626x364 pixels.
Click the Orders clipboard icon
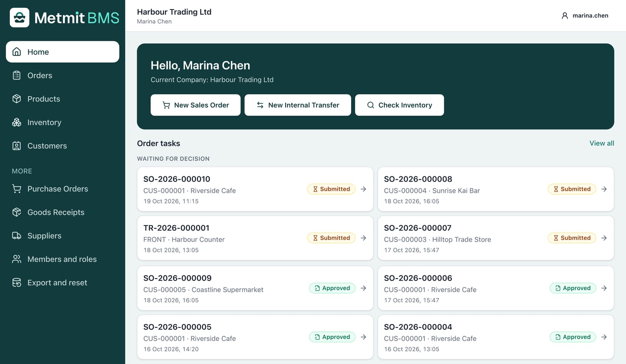(x=17, y=75)
